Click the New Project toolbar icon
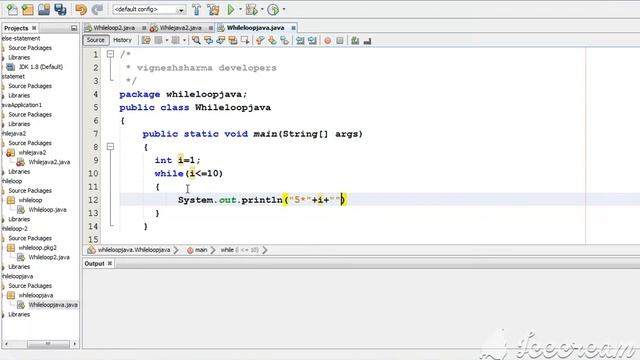The image size is (640, 360). pos(28,9)
